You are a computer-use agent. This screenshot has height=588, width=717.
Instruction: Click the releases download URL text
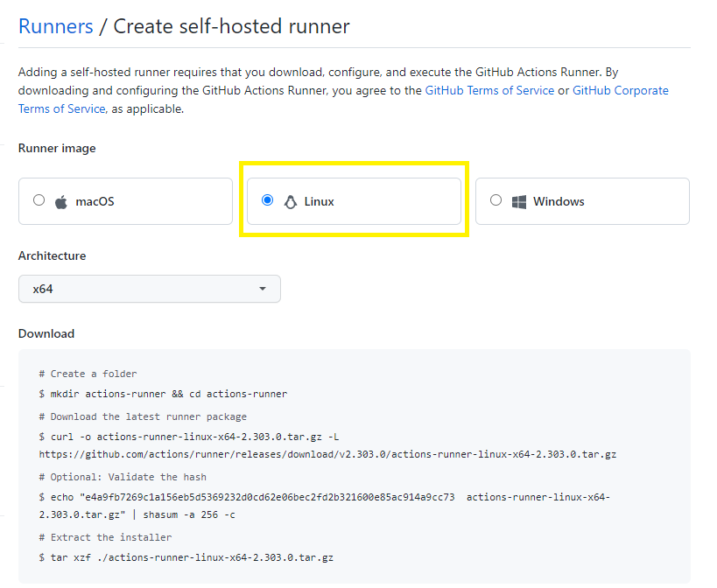point(327,455)
